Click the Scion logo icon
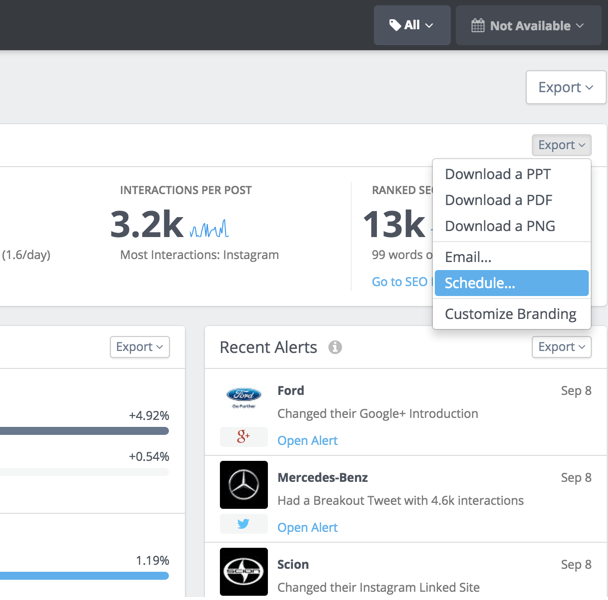 tap(243, 572)
